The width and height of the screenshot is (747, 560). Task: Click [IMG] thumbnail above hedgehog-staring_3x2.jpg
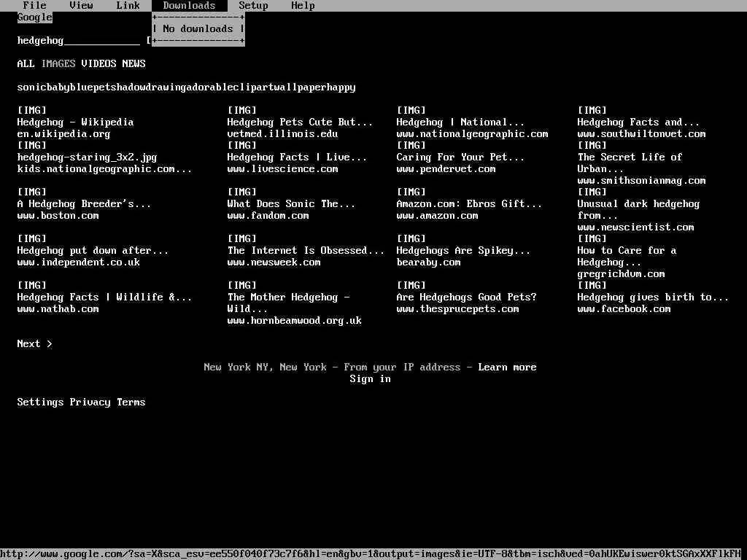coord(32,146)
